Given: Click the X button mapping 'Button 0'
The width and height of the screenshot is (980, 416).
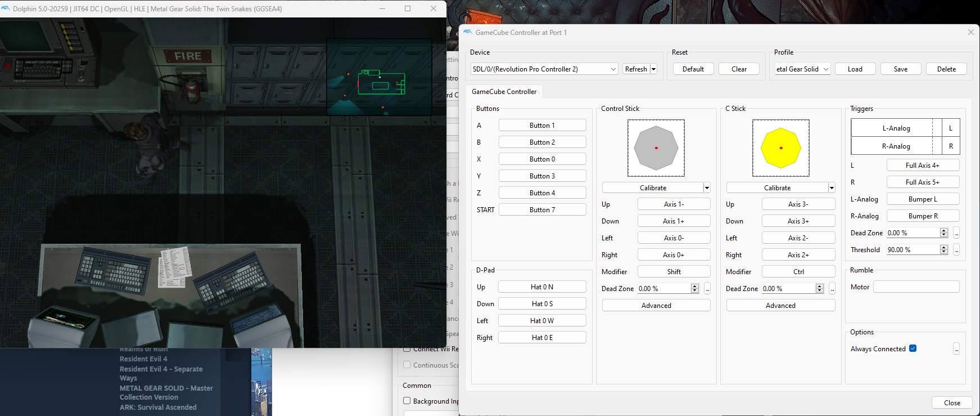Looking at the screenshot, I should point(543,159).
